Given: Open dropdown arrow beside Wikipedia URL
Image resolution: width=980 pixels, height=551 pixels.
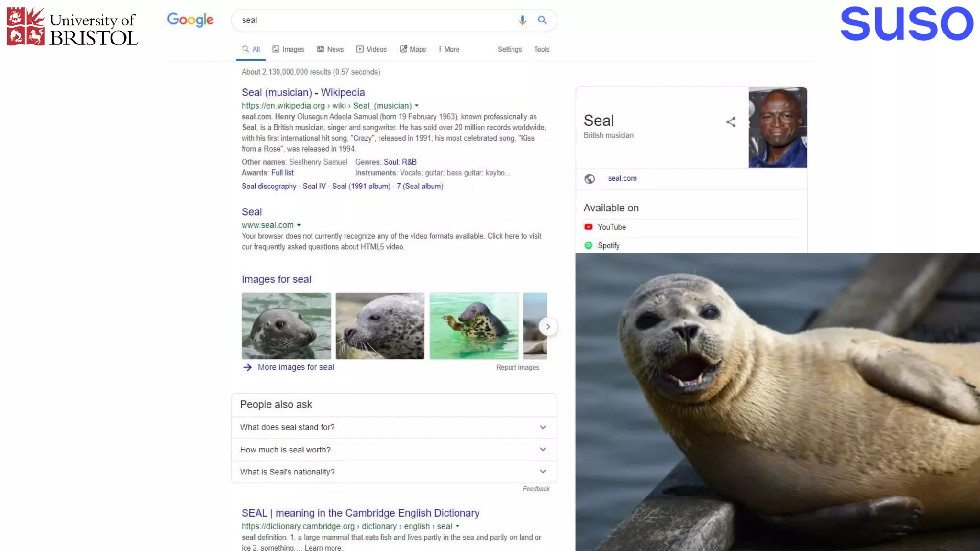Looking at the screenshot, I should click(x=417, y=106).
